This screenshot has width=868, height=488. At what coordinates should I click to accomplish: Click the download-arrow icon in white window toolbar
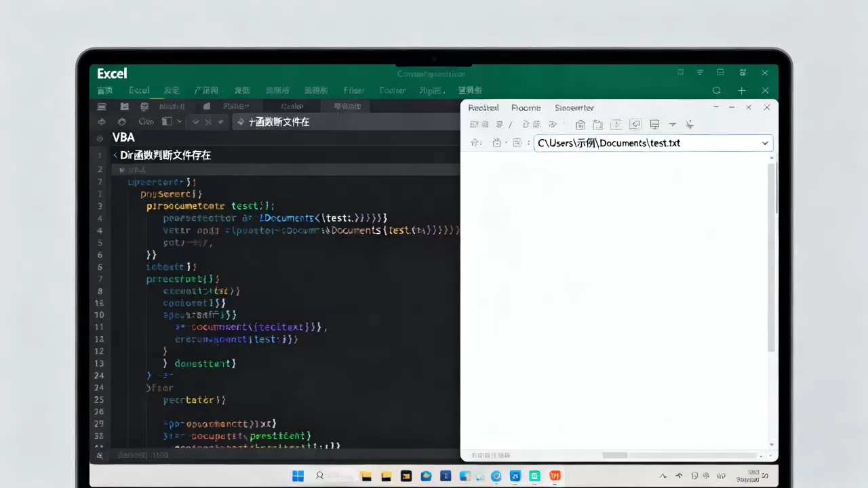(x=616, y=125)
